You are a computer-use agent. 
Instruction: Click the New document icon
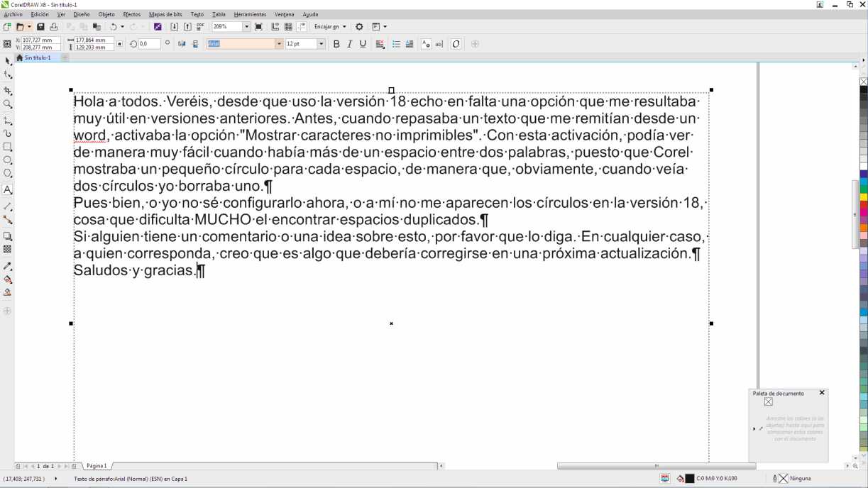coord(7,27)
